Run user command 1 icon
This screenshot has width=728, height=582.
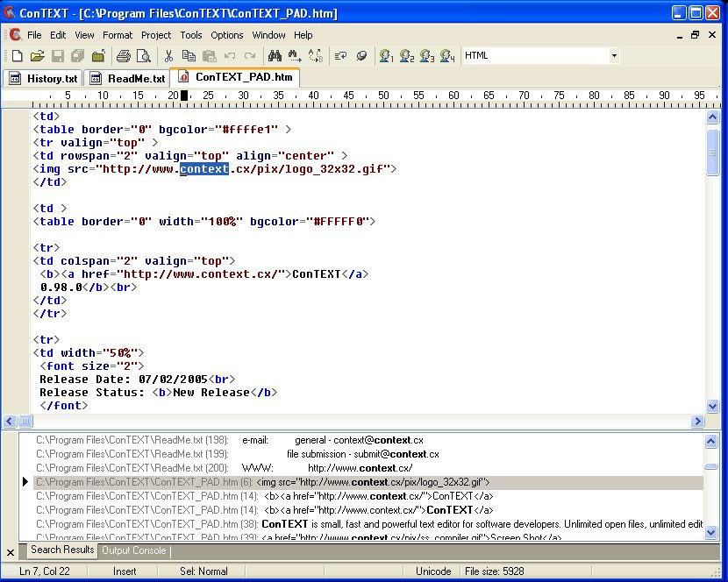pyautogui.click(x=386, y=56)
